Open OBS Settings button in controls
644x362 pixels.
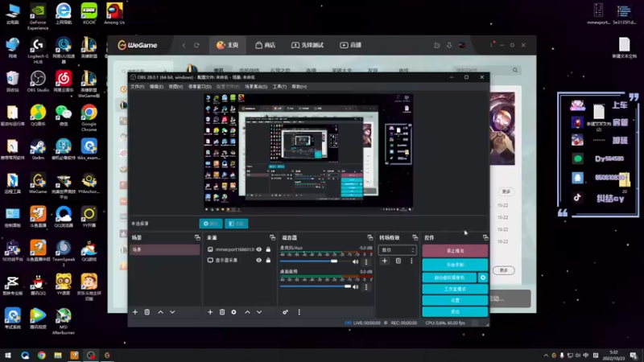point(455,300)
